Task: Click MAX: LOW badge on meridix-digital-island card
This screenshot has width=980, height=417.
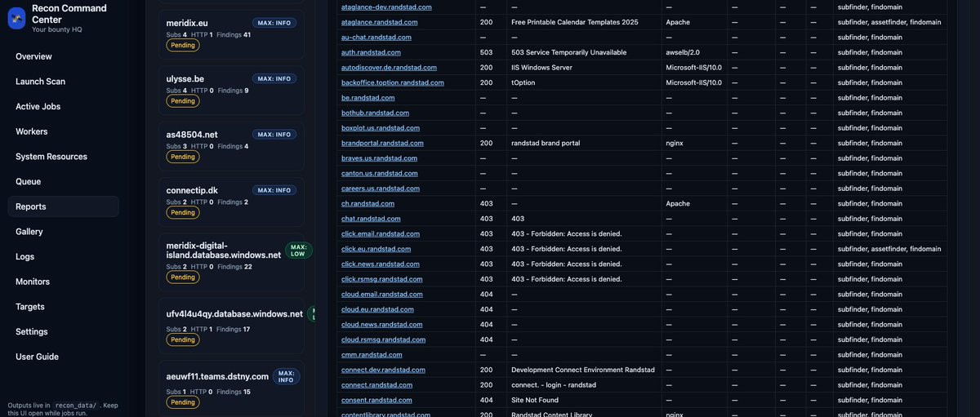Action: pos(299,251)
